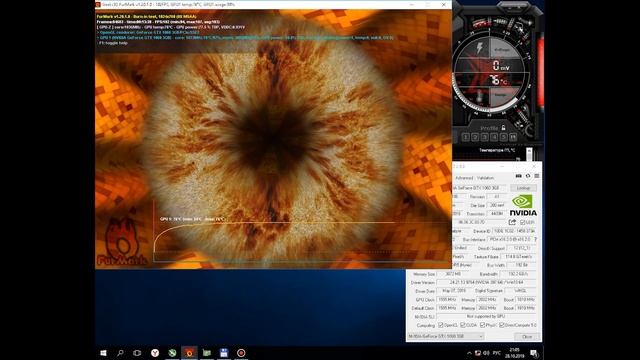Click the GPU-Z BIOS share/export icon

[512, 222]
